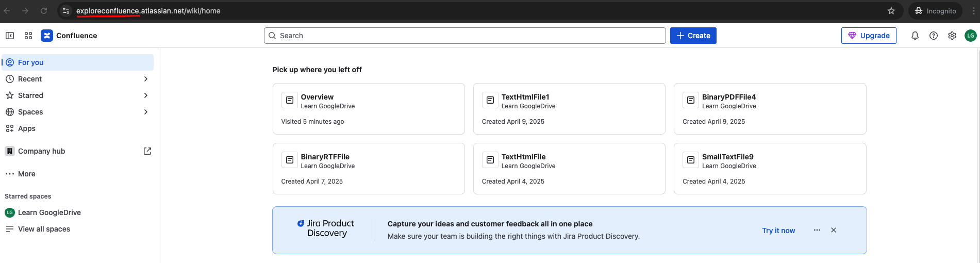Reload the page with refresh icon
This screenshot has height=263, width=980.
click(x=44, y=11)
